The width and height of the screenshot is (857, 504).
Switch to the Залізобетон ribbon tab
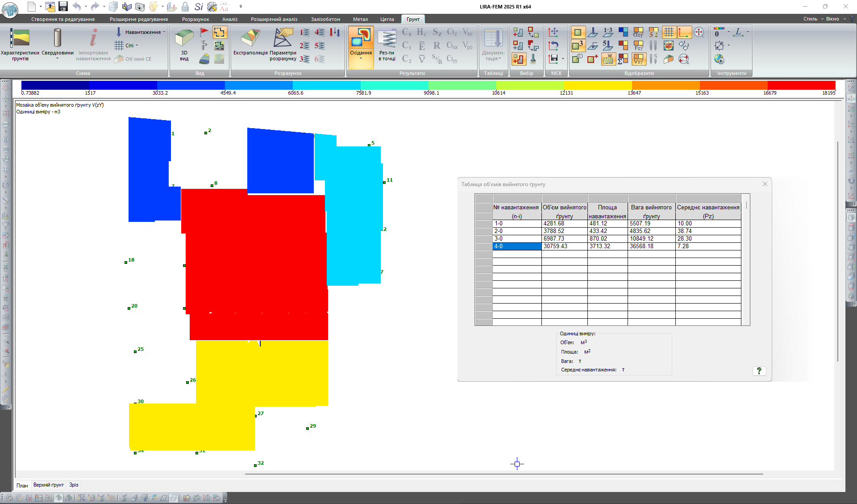(325, 19)
